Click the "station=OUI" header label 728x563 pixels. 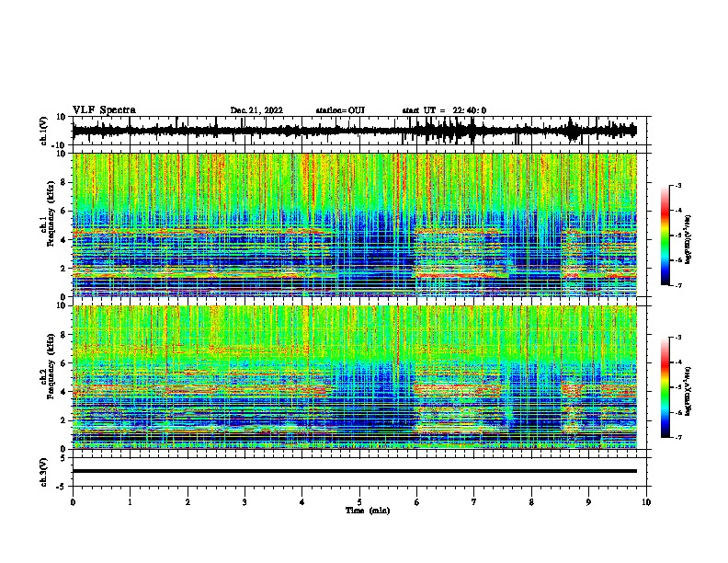pos(340,110)
